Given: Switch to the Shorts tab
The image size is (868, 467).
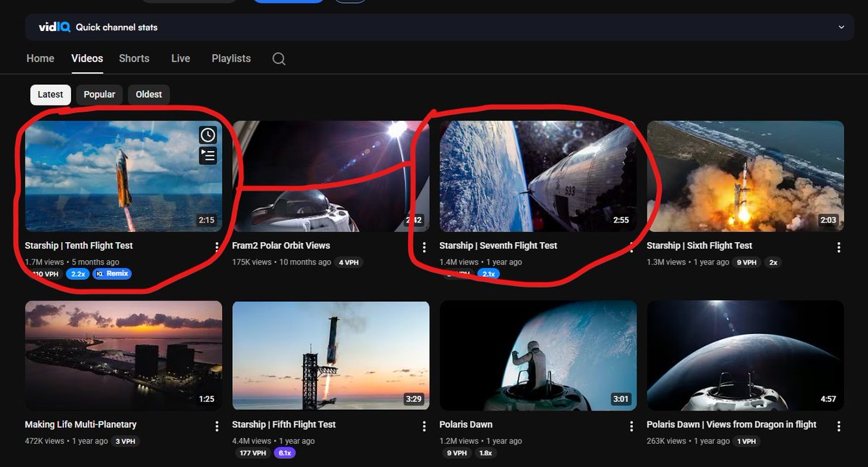Looking at the screenshot, I should [135, 59].
